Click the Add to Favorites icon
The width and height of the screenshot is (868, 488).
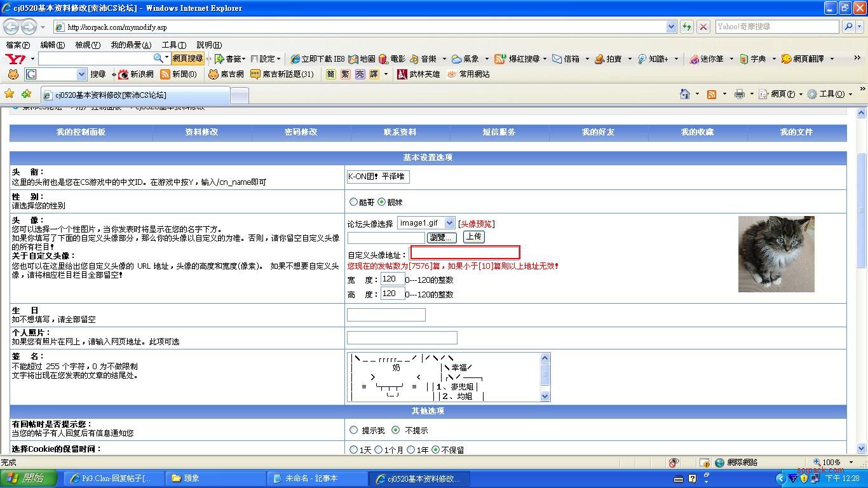point(26,94)
